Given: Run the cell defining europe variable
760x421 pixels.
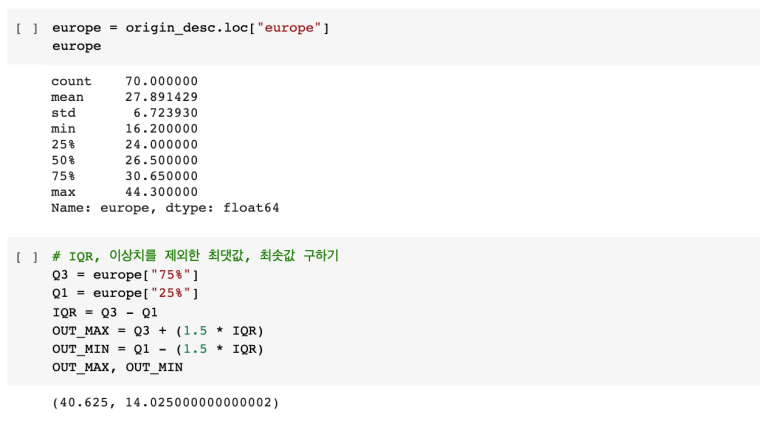Looking at the screenshot, I should click(x=28, y=27).
